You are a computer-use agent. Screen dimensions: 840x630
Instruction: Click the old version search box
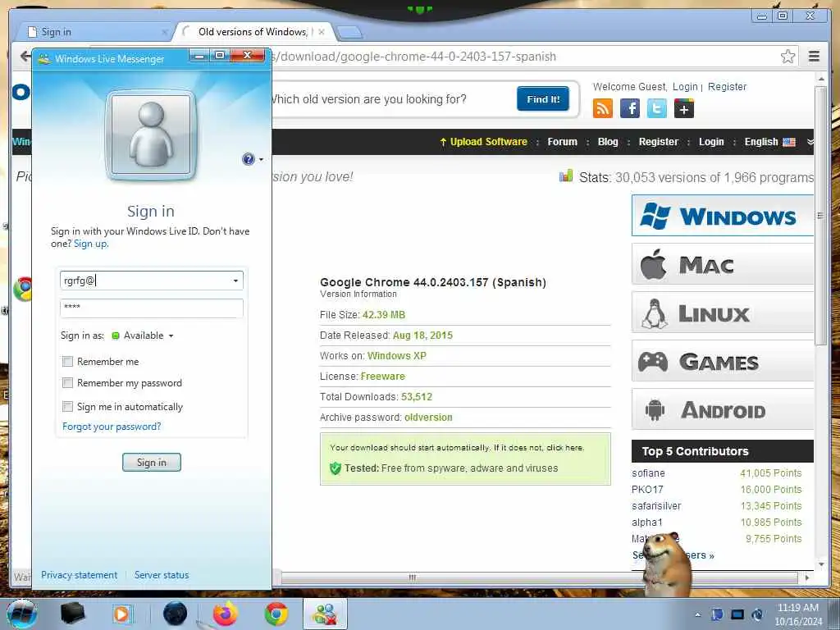tap(391, 99)
